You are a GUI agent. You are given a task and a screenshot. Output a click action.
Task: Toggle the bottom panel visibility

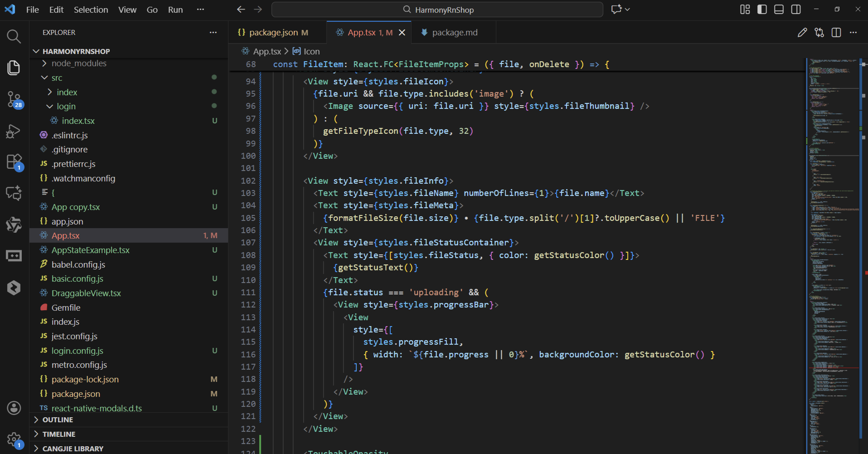coord(779,10)
